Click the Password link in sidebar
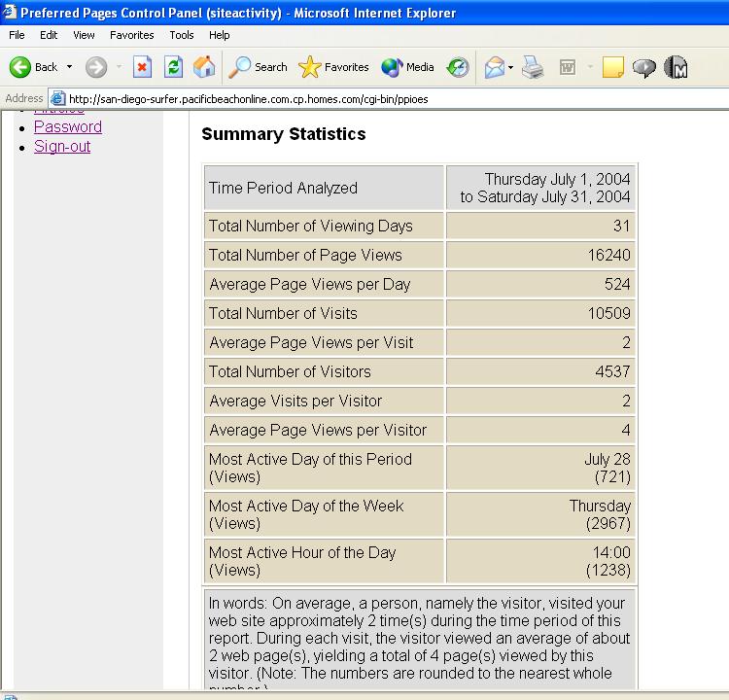This screenshot has width=729, height=700. pyautogui.click(x=68, y=126)
